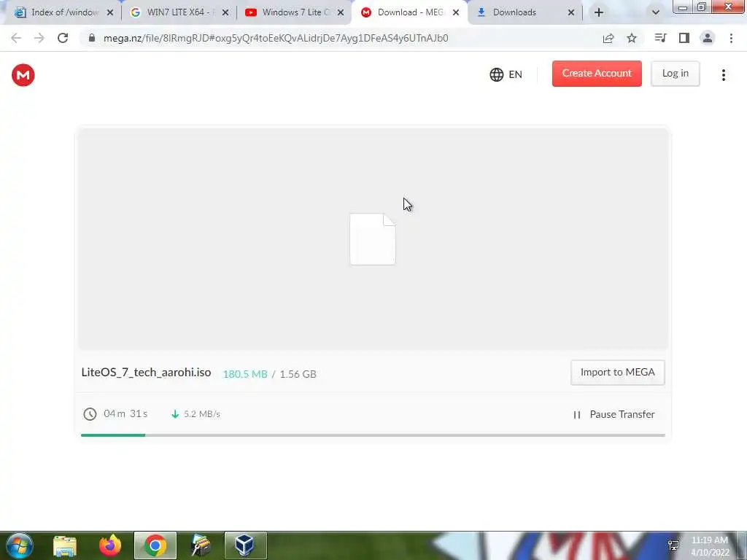
Task: Open Windows Explorer from the taskbar
Action: (x=65, y=545)
